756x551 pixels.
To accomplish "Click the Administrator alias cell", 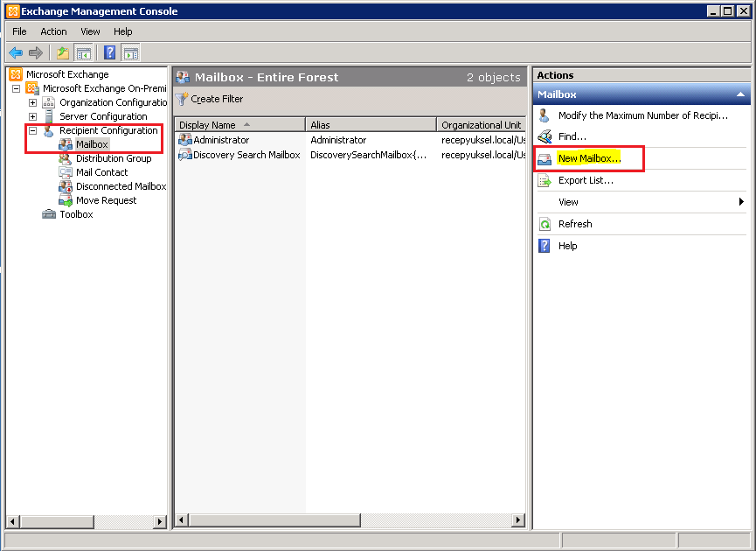I will click(338, 140).
